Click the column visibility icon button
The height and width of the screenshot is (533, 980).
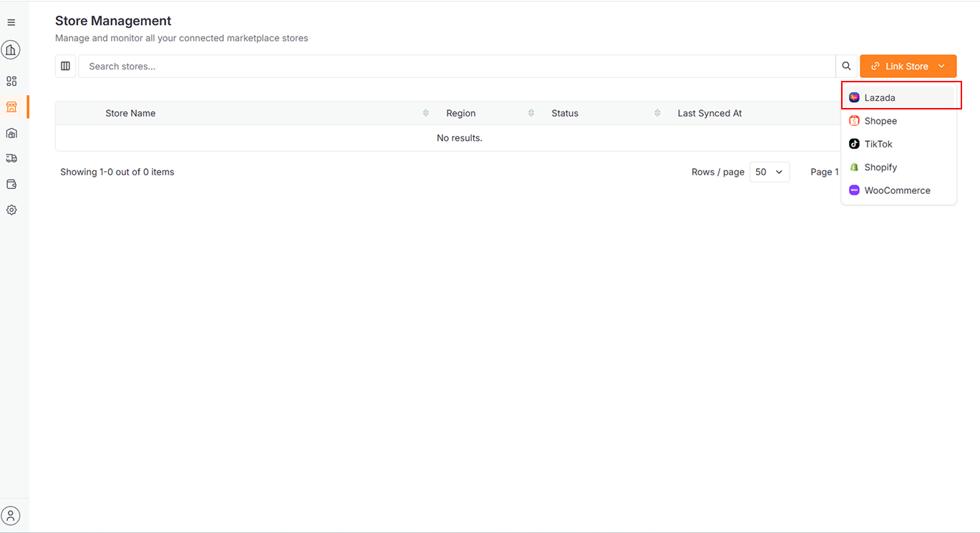point(65,67)
